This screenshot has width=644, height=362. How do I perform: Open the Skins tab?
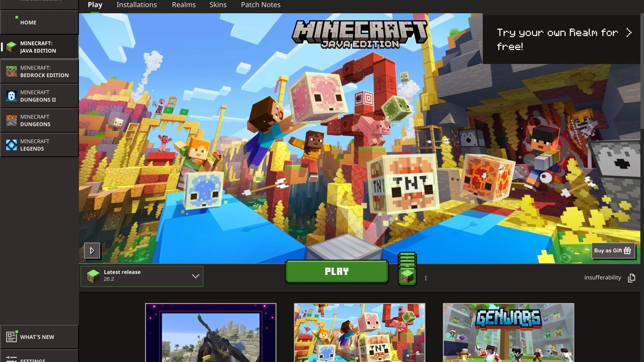218,5
